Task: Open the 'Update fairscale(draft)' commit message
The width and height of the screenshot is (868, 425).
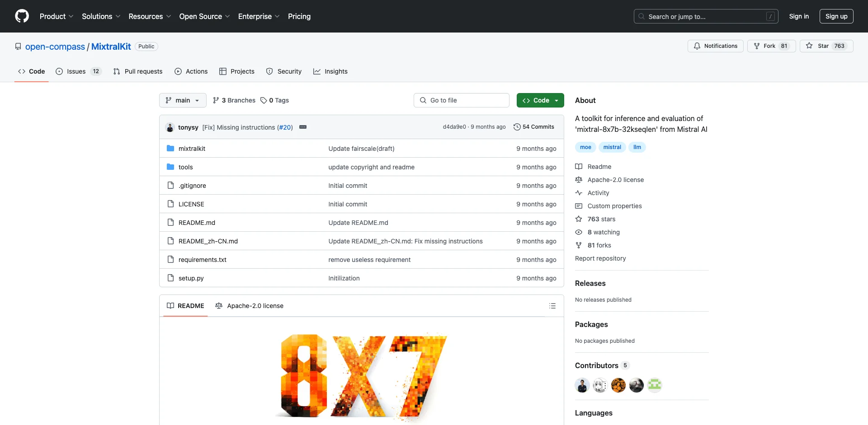Action: [361, 149]
